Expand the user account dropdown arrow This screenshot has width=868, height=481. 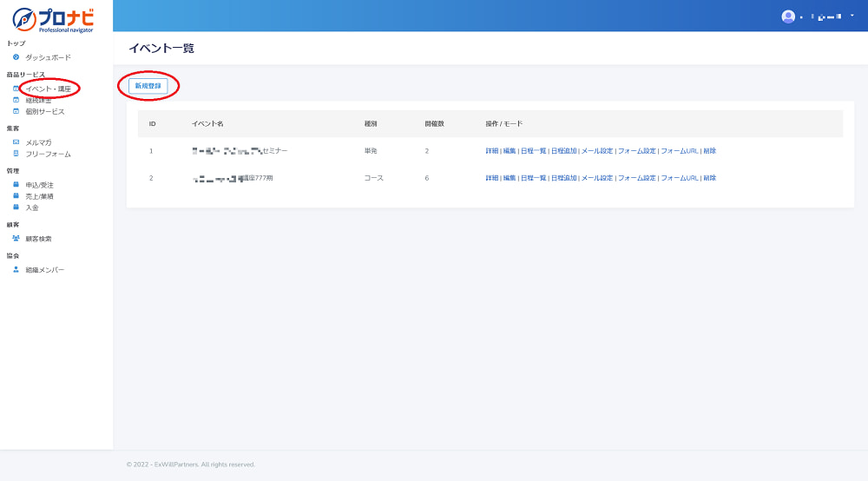[852, 16]
